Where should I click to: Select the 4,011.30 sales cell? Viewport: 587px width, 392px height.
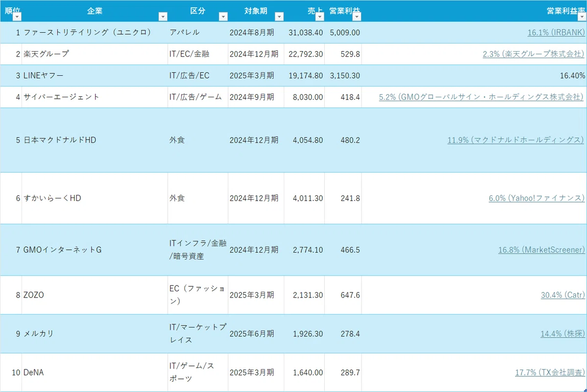coord(304,198)
